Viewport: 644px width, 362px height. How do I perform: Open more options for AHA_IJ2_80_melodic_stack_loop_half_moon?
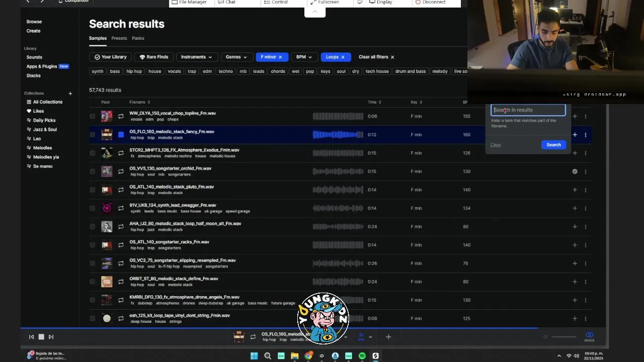point(585,226)
